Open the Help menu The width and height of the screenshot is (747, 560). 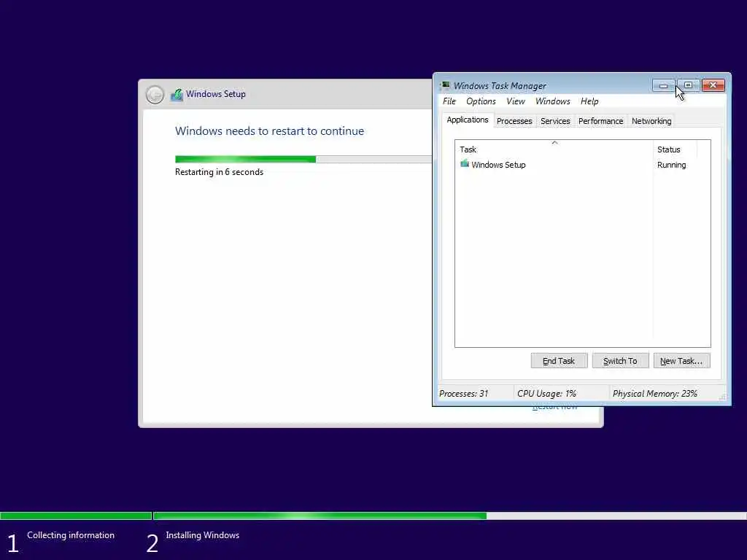[x=589, y=101]
